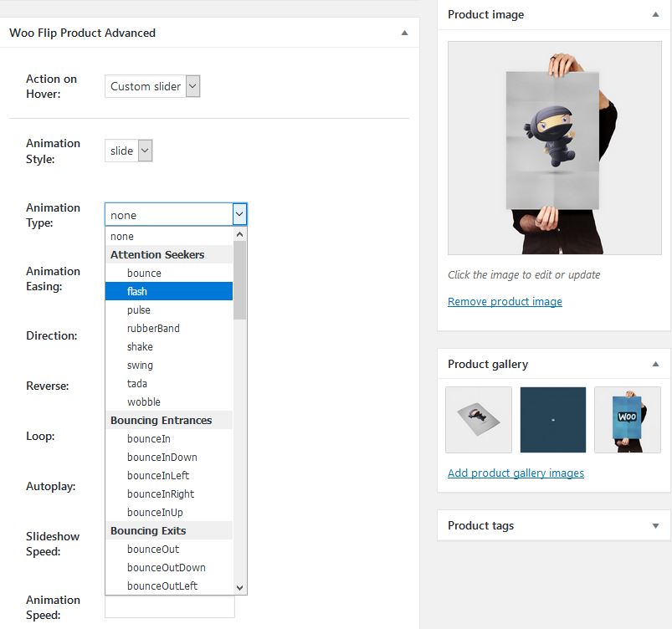Click the Animation Speed input field
672x629 pixels.
tap(170, 606)
